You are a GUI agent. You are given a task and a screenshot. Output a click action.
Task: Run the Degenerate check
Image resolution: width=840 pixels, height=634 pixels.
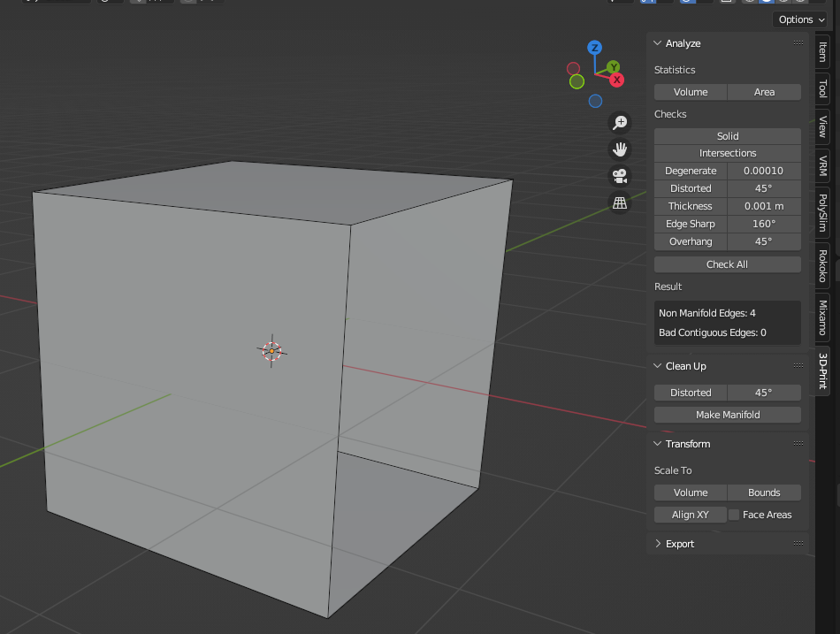[691, 171]
